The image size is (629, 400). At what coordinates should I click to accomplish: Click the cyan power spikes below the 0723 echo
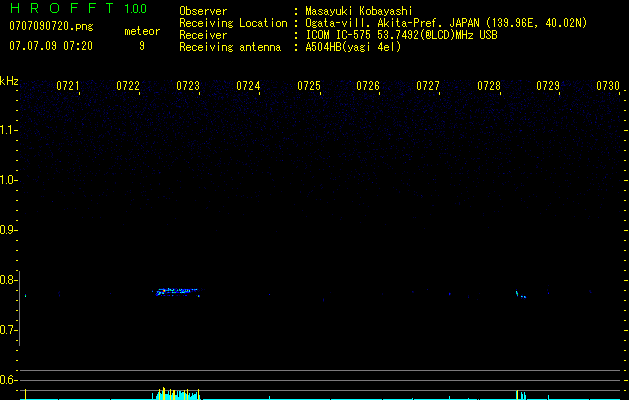[176, 394]
